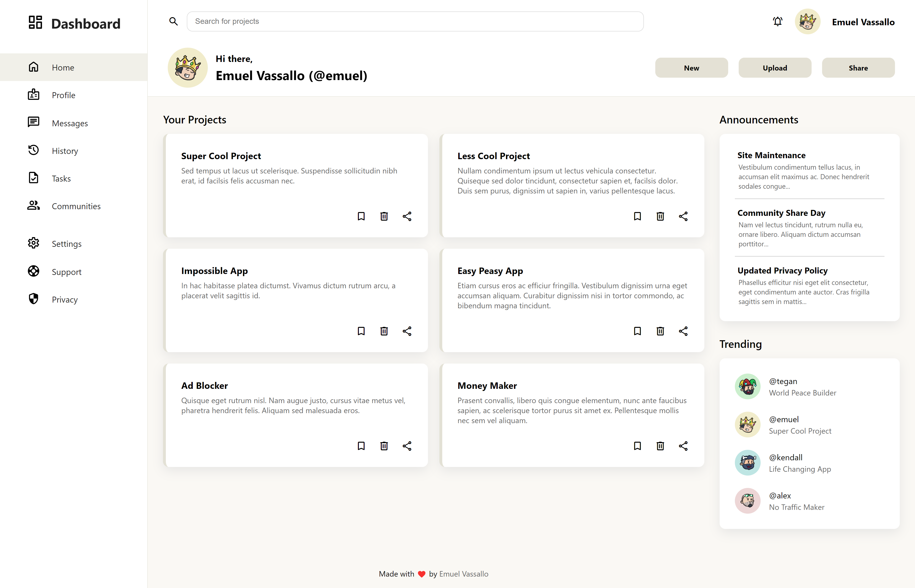Click the Share button in header
Image resolution: width=915 pixels, height=588 pixels.
pos(858,68)
